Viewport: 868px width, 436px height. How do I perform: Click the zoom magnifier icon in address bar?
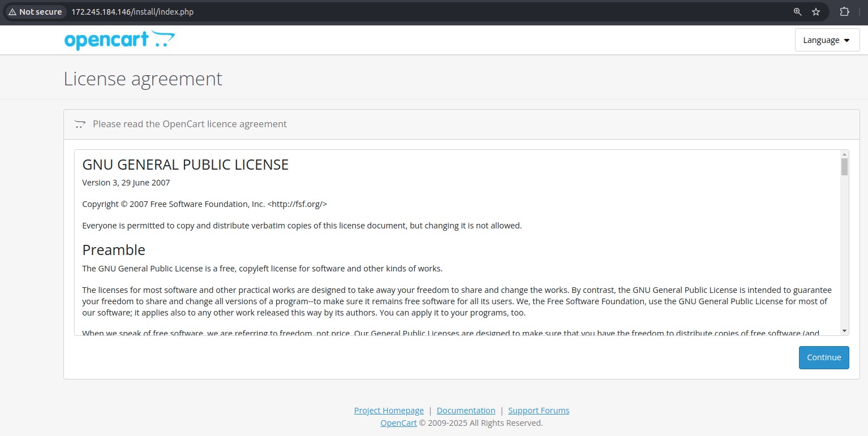coord(797,12)
